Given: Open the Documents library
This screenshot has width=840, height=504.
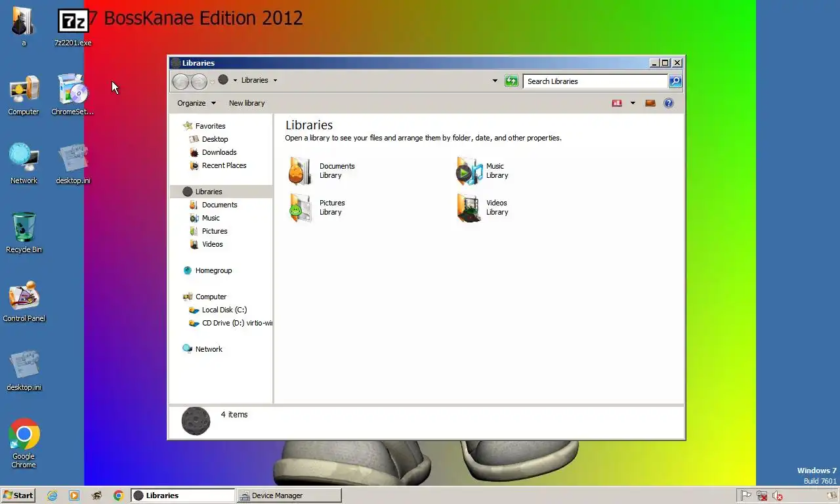Looking at the screenshot, I should pos(322,171).
